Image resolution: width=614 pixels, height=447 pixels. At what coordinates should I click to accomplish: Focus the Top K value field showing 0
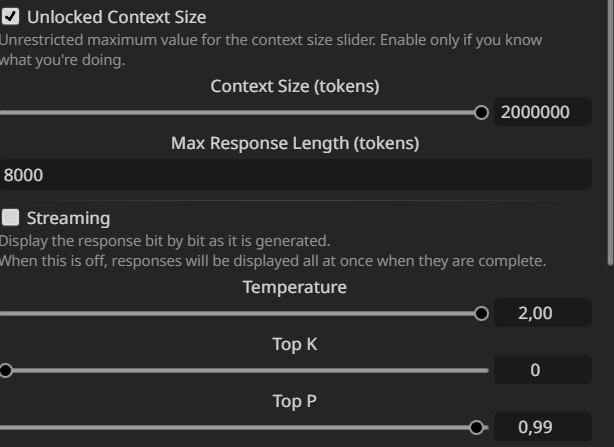click(x=534, y=370)
